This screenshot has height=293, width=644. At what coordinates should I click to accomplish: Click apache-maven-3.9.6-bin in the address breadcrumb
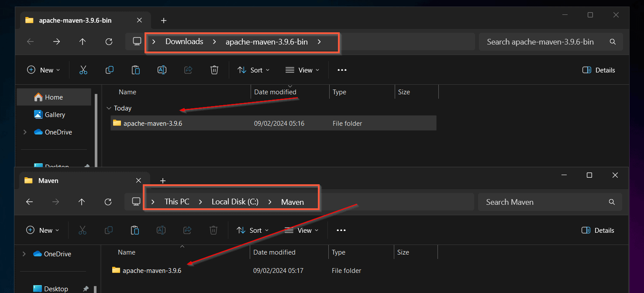[x=266, y=42]
